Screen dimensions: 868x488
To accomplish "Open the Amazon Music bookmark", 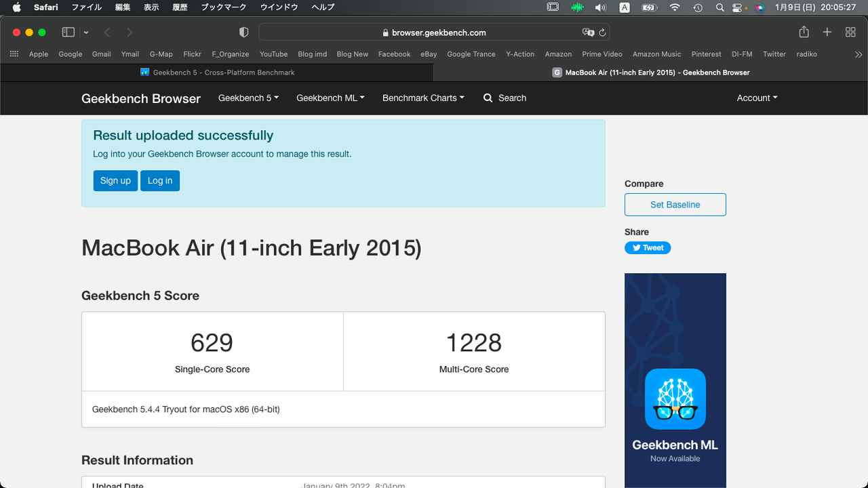I will coord(657,54).
